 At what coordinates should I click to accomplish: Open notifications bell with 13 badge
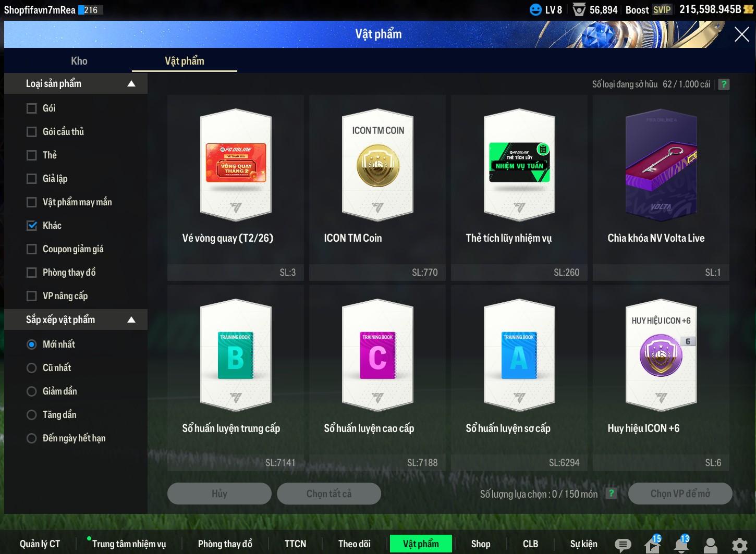[x=681, y=545]
